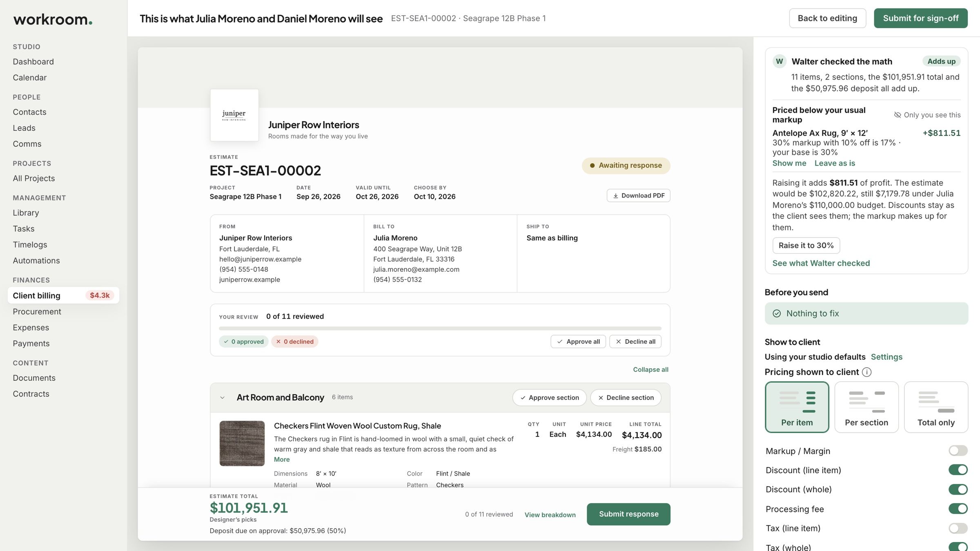The height and width of the screenshot is (551, 980).
Task: Click the +$811.51 profit amount
Action: [941, 133]
